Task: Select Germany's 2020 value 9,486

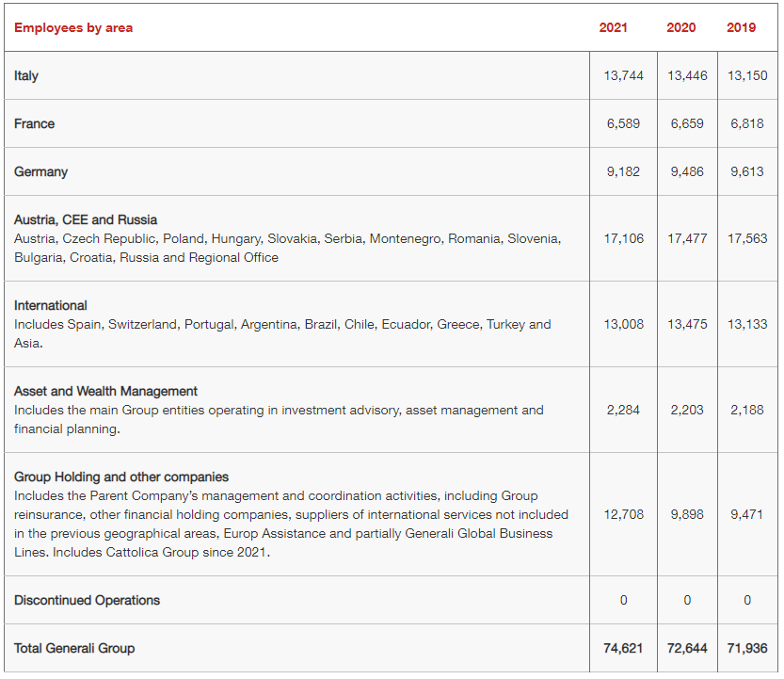Action: click(x=687, y=171)
